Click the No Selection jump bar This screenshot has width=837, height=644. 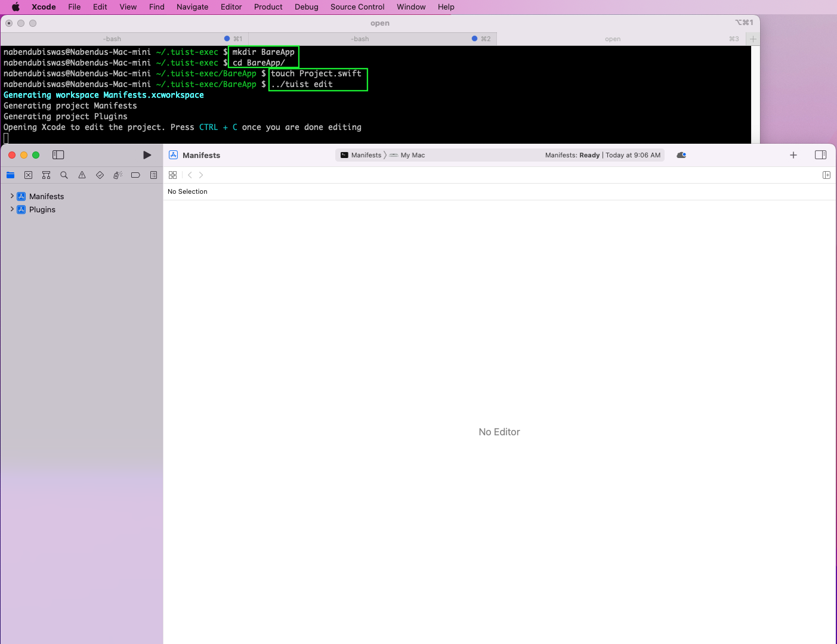(187, 191)
